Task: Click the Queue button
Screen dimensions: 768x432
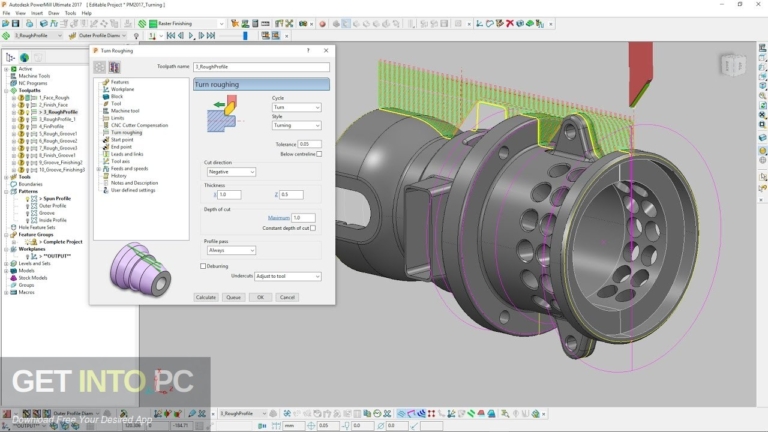Action: (233, 297)
